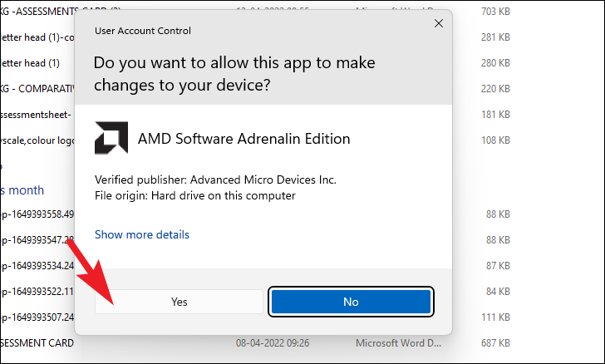605x364 pixels.
Task: Close the User Account Control dialog
Action: click(438, 23)
